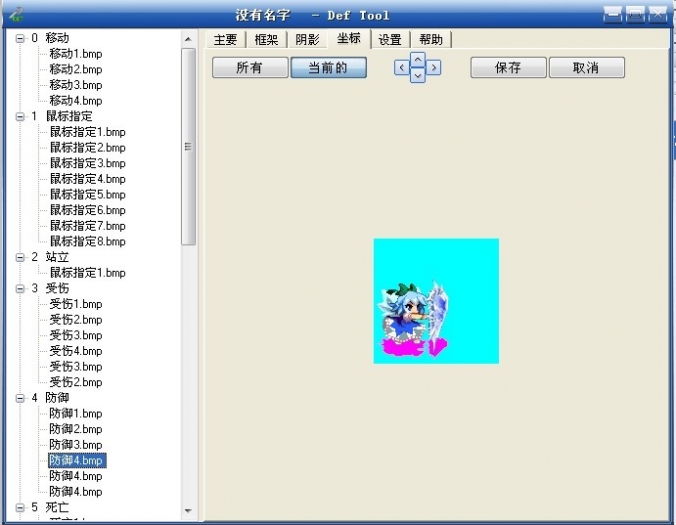Click the 所有 button
Image resolution: width=676 pixels, height=525 pixels.
coord(250,68)
